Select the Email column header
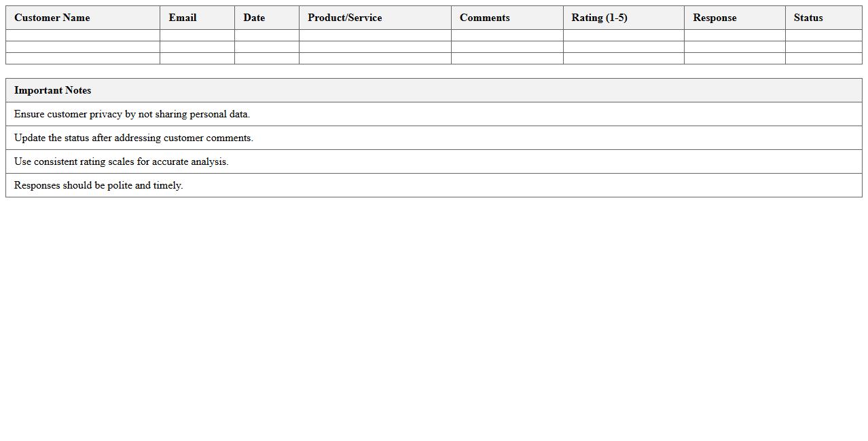Image resolution: width=868 pixels, height=441 pixels. pos(183,18)
